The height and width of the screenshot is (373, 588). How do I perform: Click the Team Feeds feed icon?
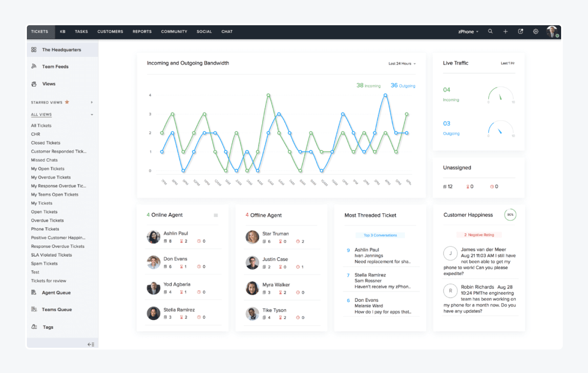(34, 66)
